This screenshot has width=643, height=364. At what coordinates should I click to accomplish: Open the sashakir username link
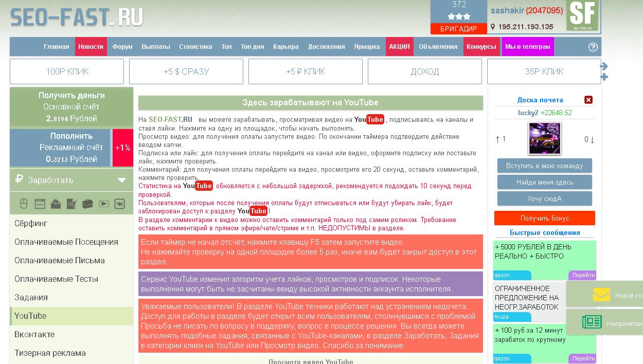pyautogui.click(x=507, y=10)
